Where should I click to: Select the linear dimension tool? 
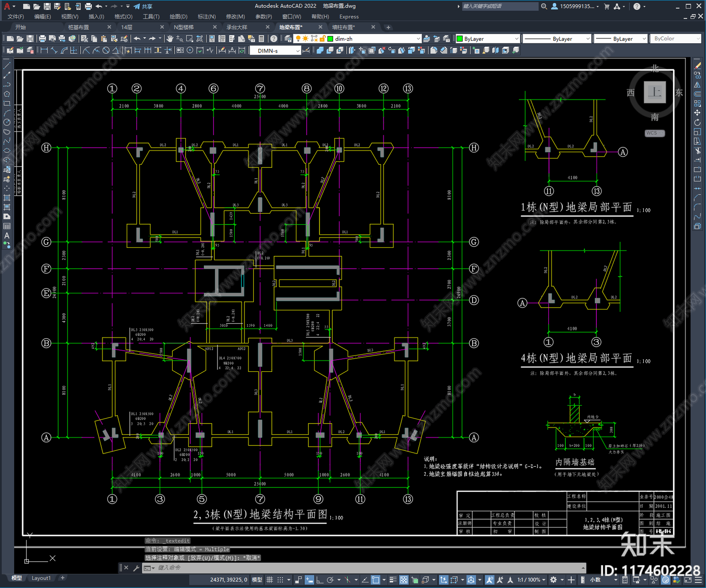click(x=44, y=50)
